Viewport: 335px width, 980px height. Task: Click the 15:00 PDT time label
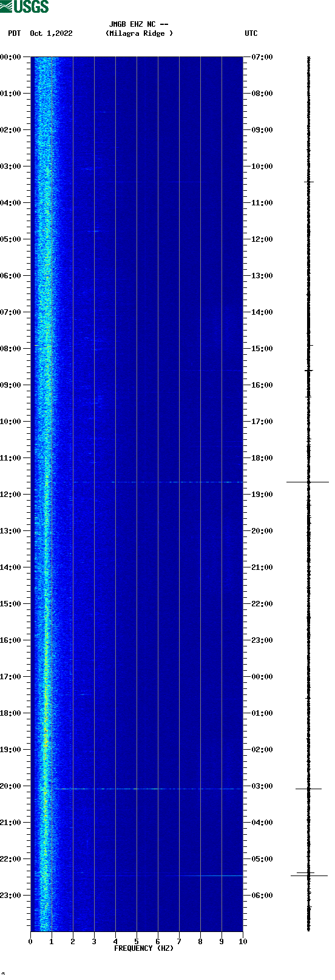coord(11,604)
